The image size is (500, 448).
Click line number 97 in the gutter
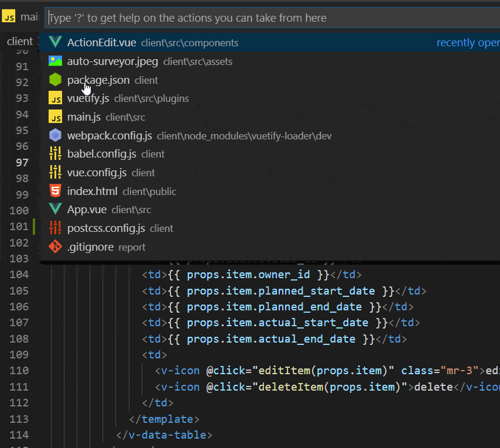22,162
